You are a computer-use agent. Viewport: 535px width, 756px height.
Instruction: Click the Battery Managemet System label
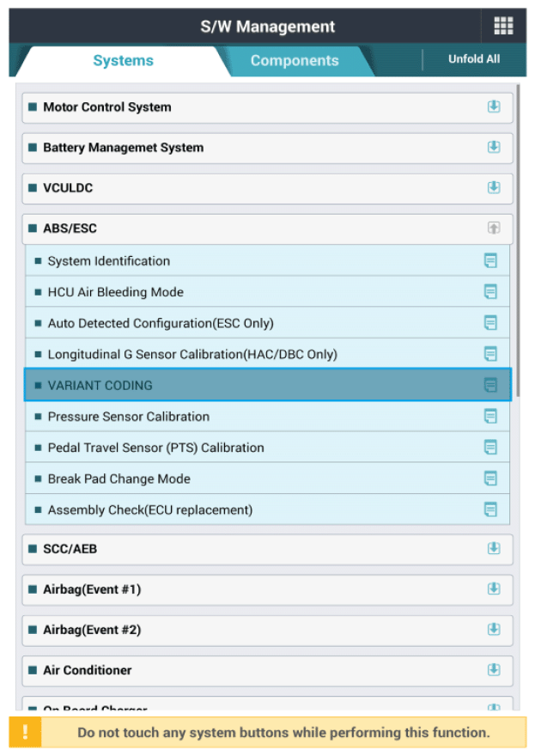124,148
